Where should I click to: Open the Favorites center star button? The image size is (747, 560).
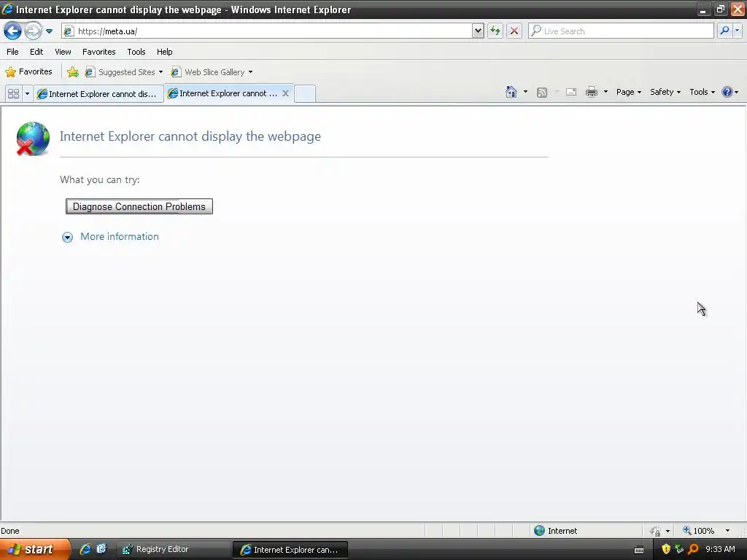coord(28,72)
